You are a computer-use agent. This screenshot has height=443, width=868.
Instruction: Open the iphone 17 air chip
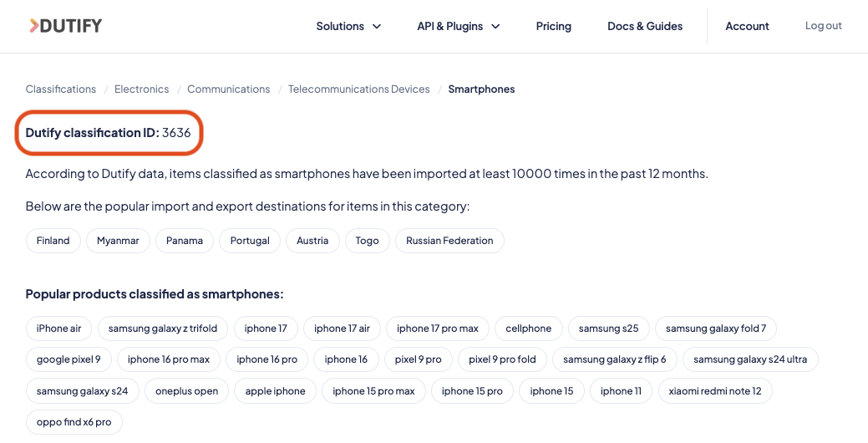[343, 328]
